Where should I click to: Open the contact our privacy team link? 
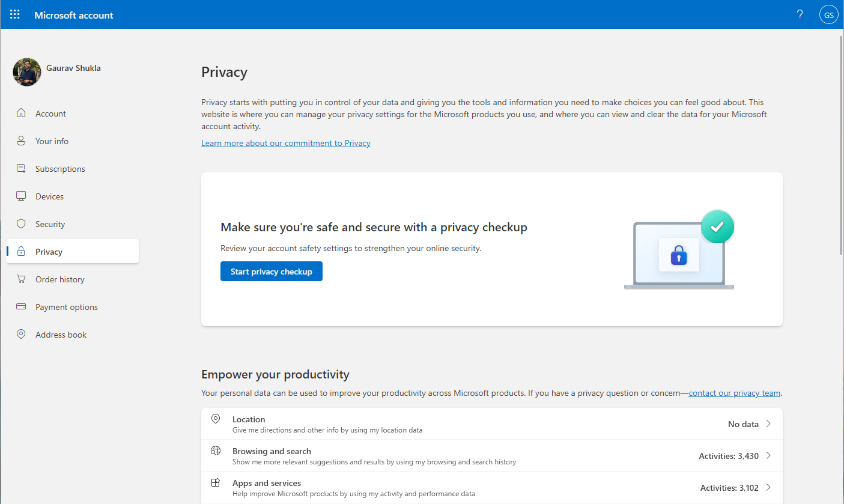734,392
